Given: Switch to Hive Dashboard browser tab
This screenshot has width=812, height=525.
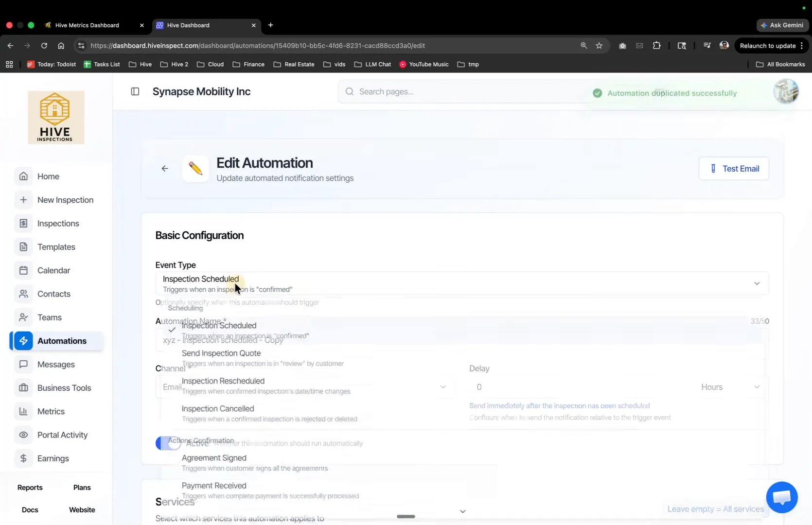Looking at the screenshot, I should coord(188,25).
